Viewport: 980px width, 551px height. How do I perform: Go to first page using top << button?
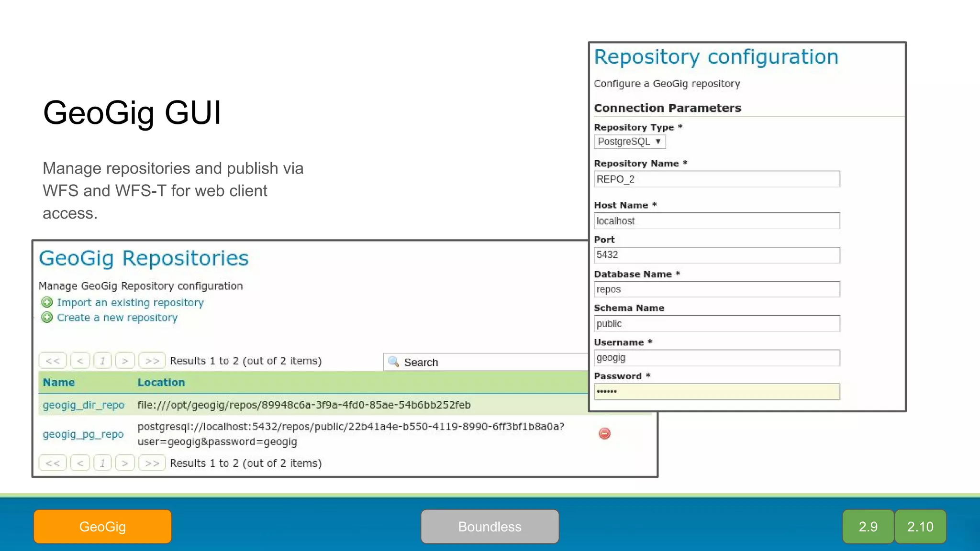tap(53, 361)
